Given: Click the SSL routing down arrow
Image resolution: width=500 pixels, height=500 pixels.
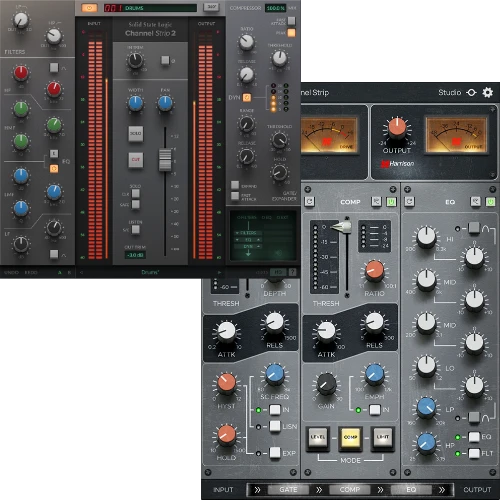Looking at the screenshot, I should pos(248,254).
